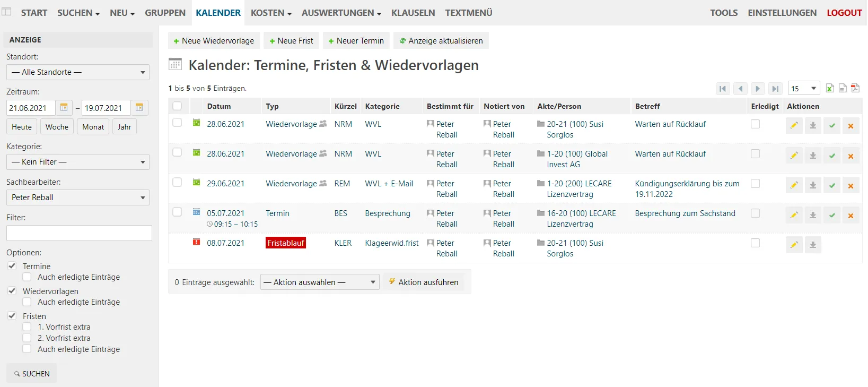
Task: Mark the Global Invest AG entry done via green check
Action: 832,156
